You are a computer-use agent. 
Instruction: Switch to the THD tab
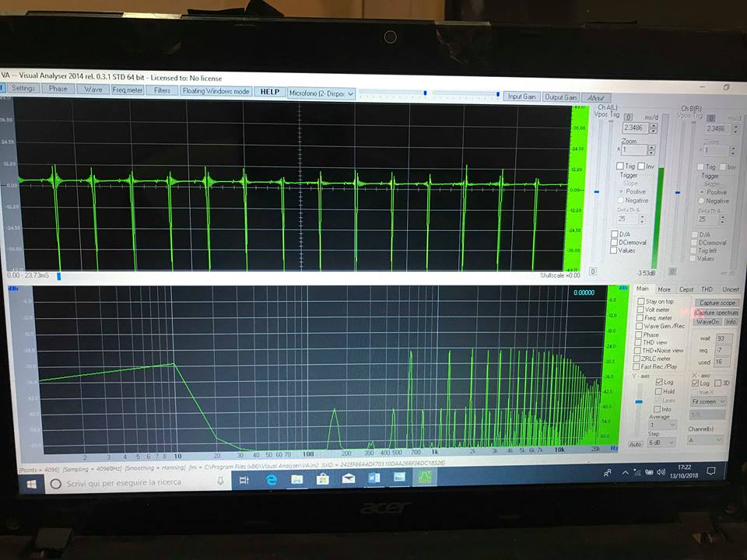point(707,289)
